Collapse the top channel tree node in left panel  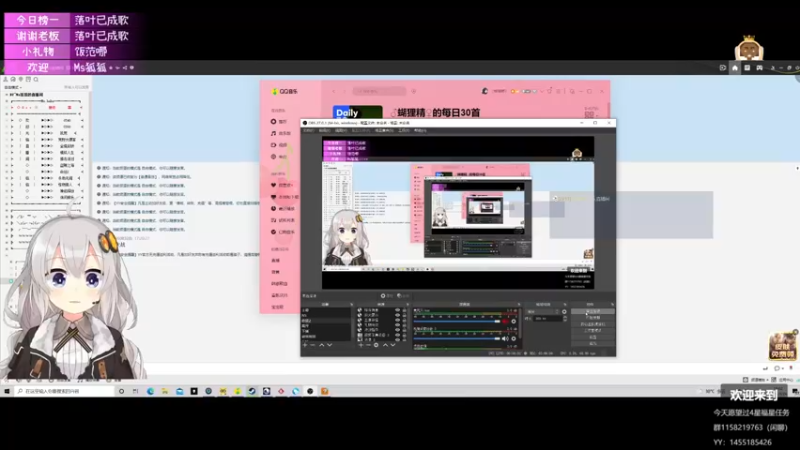pos(6,94)
